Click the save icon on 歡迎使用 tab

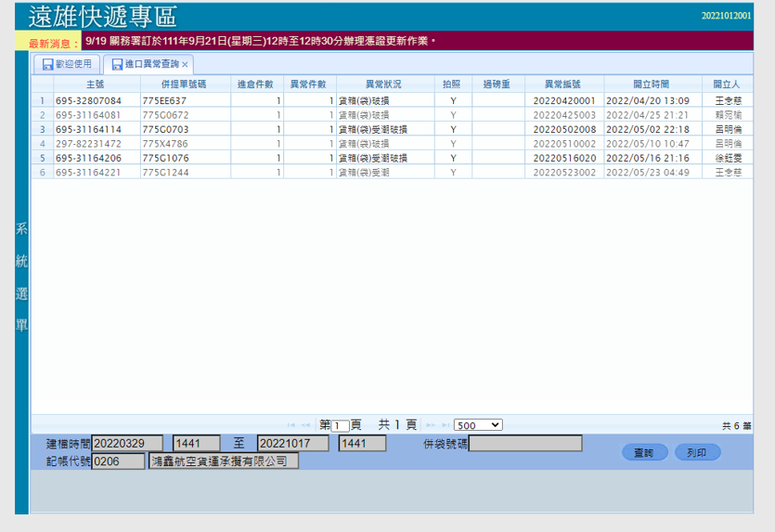click(x=46, y=64)
